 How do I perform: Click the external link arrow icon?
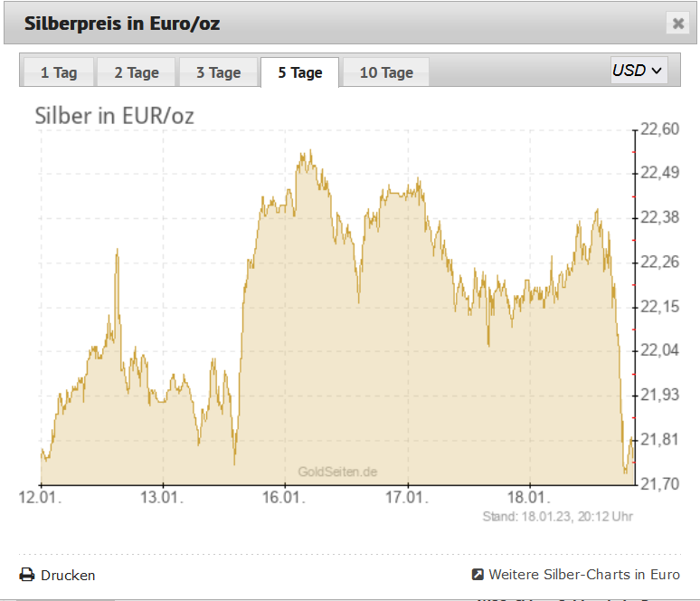point(478,574)
